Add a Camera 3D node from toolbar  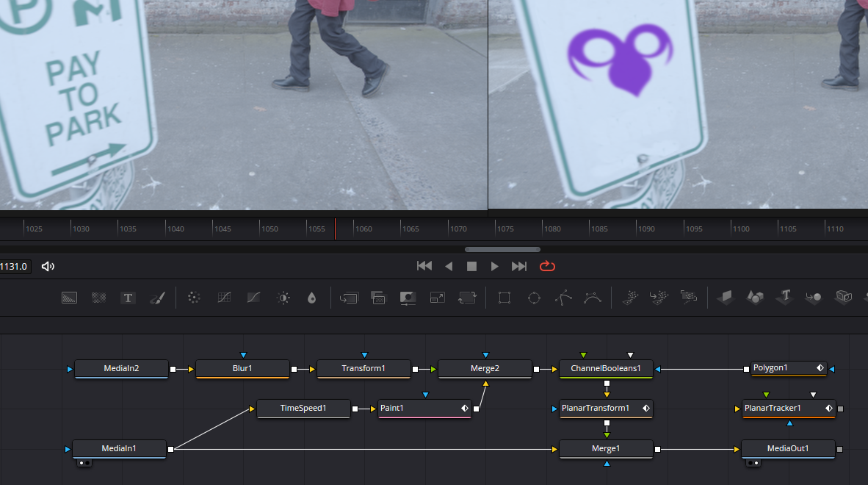click(x=844, y=298)
